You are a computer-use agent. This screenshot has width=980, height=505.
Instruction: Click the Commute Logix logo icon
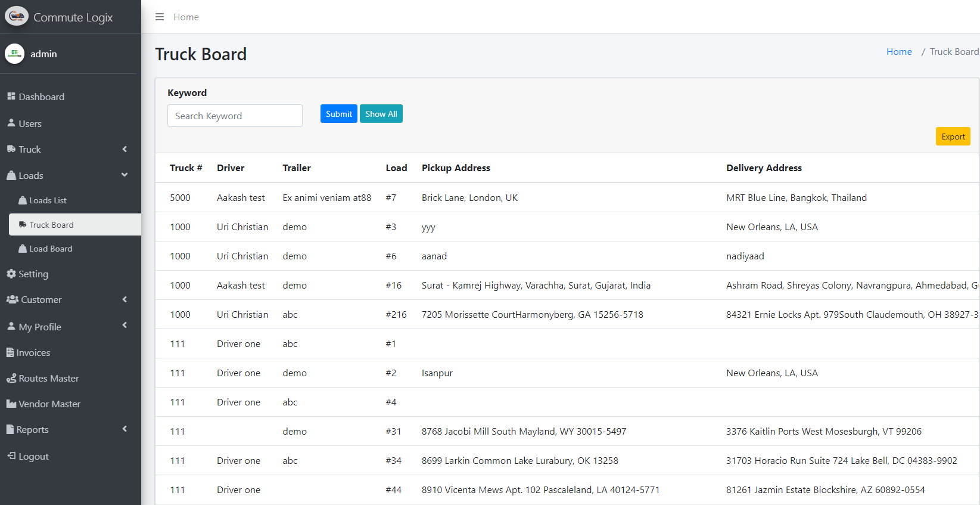coord(16,17)
